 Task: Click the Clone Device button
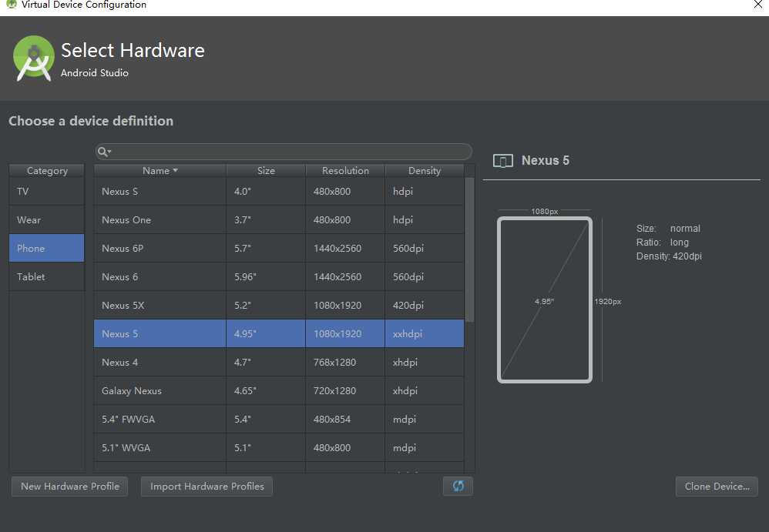(x=717, y=486)
